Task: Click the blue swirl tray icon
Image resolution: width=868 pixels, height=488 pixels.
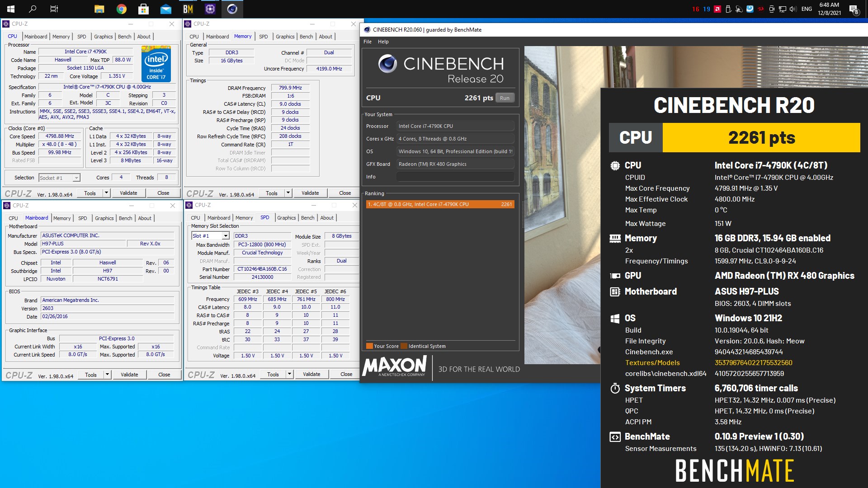Action: click(x=750, y=9)
